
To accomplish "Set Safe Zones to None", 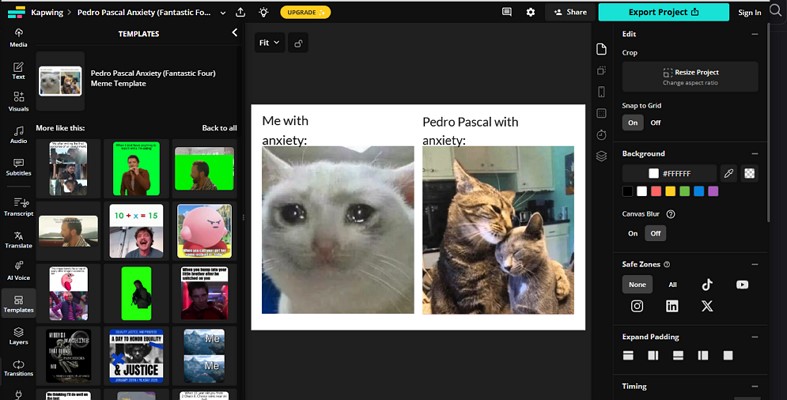I will [x=637, y=285].
